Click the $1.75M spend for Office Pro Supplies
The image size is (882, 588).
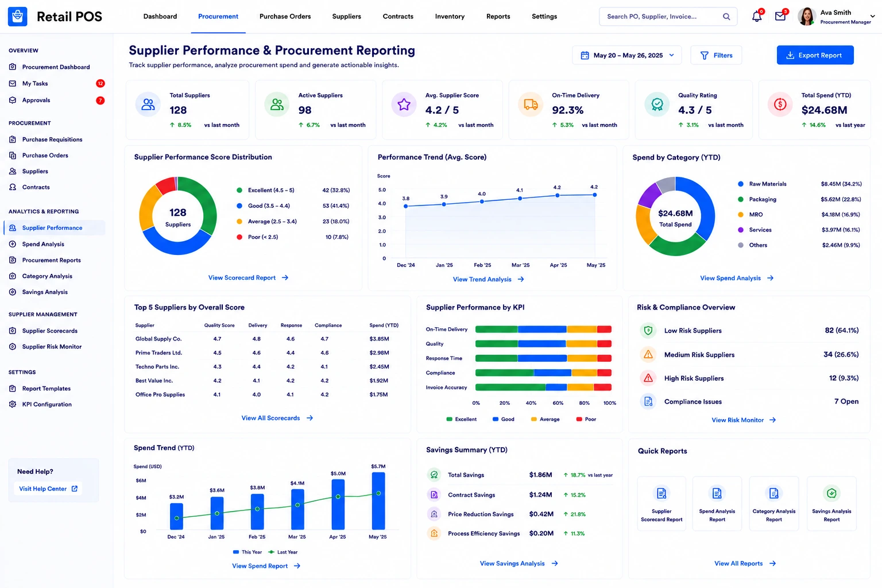tap(378, 394)
